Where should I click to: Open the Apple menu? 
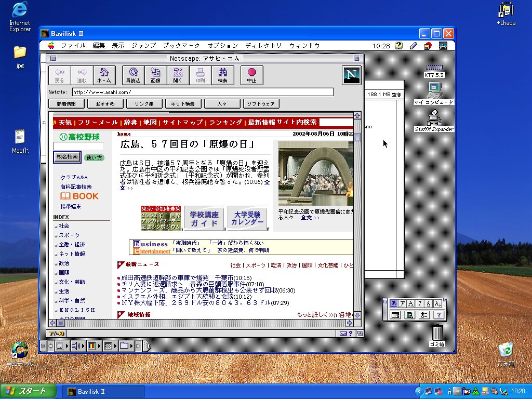tap(51, 46)
